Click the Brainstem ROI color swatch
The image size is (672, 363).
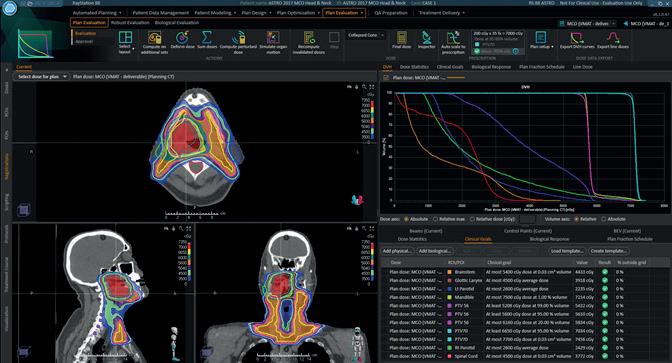click(450, 272)
